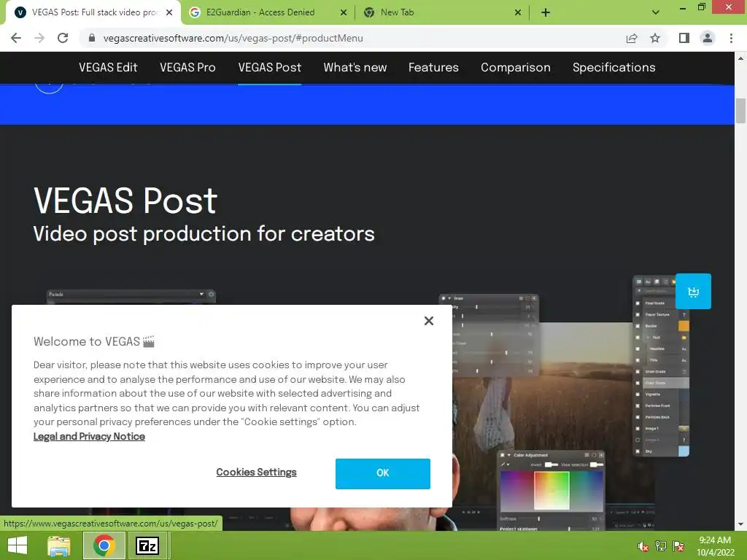This screenshot has width=747, height=560.
Task: Open Windows Start button
Action: click(18, 545)
